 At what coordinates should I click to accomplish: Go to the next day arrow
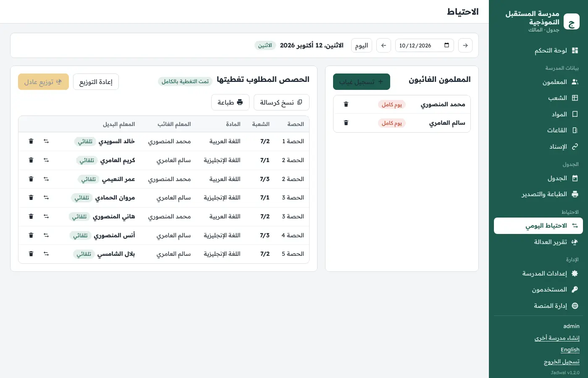coord(383,45)
